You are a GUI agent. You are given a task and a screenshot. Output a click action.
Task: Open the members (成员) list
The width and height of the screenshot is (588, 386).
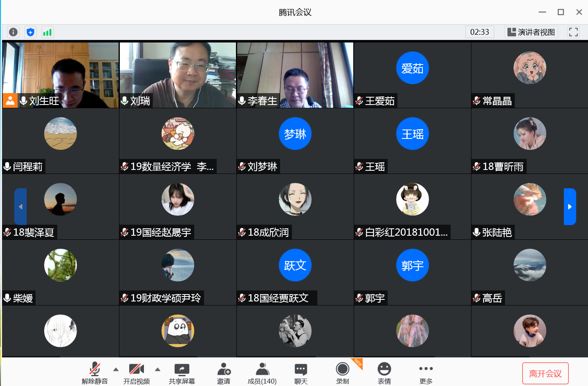pyautogui.click(x=262, y=373)
